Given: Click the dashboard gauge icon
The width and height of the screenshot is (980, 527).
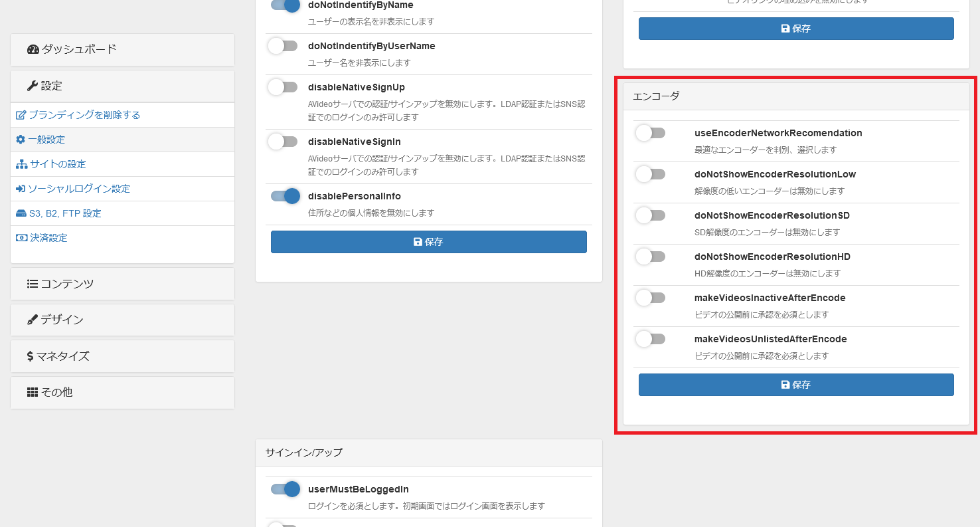Looking at the screenshot, I should (33, 49).
